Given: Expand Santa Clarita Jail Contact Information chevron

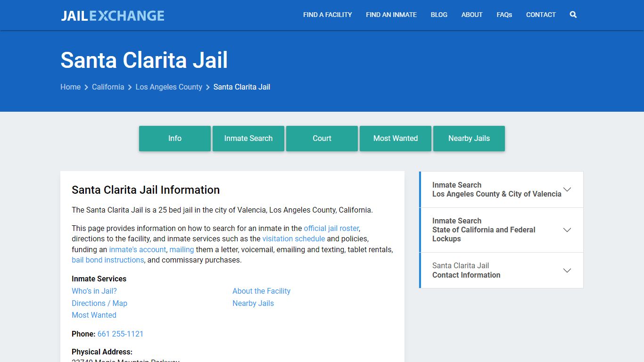Looking at the screenshot, I should [567, 271].
